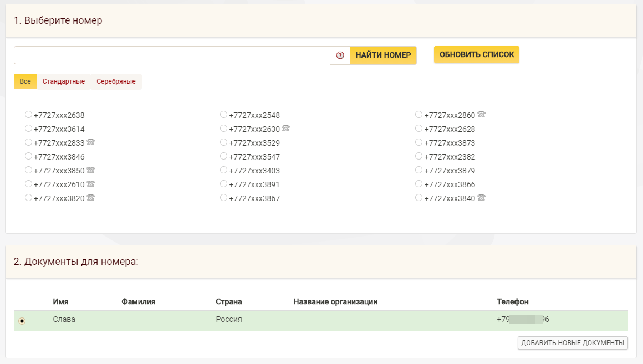
Task: Click phone icon next to +7727xxx2860
Action: [x=482, y=114]
